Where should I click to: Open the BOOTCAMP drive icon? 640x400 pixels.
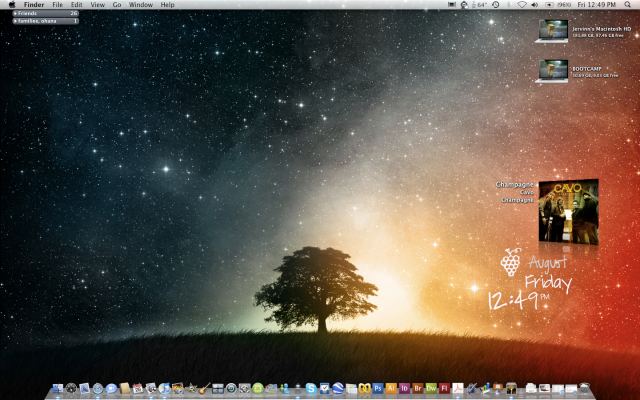pyautogui.click(x=553, y=70)
